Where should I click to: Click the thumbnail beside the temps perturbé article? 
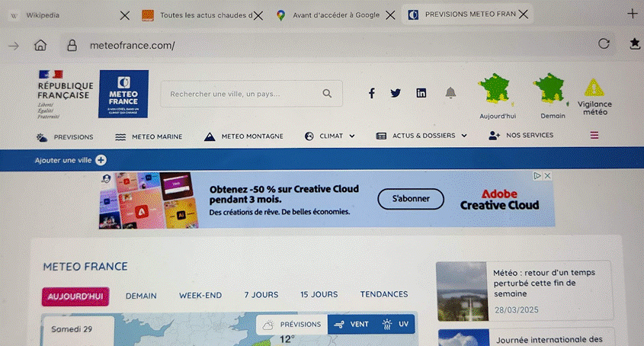click(462, 291)
